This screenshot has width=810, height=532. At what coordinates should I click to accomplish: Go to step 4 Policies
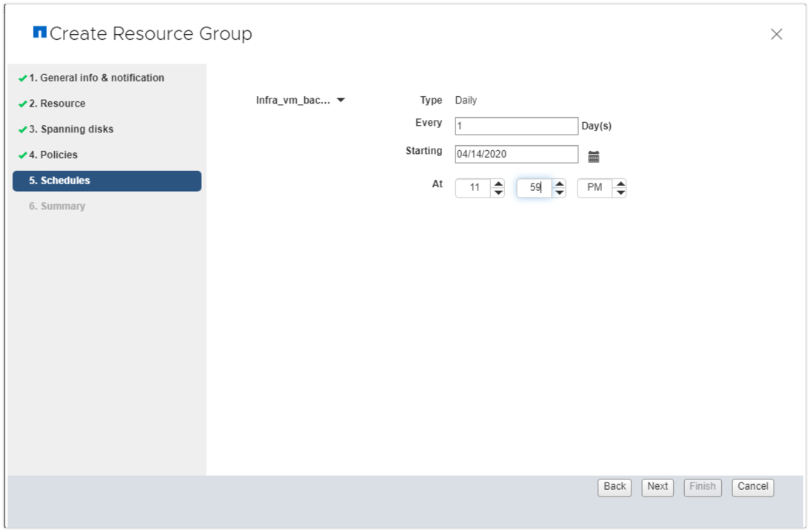pyautogui.click(x=53, y=155)
